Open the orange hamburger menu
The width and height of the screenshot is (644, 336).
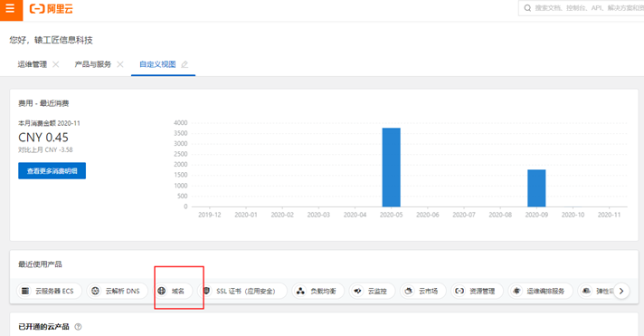pos(11,9)
